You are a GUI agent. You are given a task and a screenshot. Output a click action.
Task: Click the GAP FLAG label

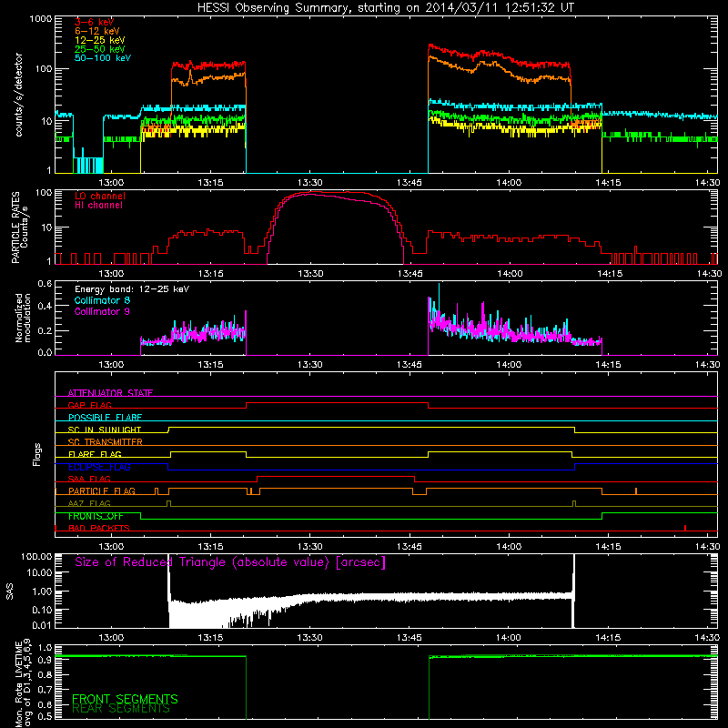pos(89,405)
